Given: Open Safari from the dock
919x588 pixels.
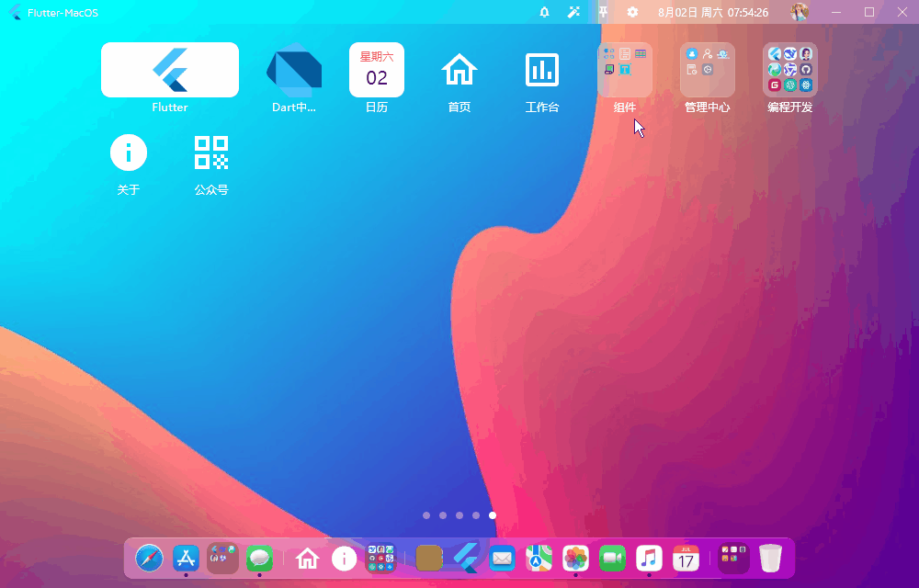Looking at the screenshot, I should pos(150,558).
